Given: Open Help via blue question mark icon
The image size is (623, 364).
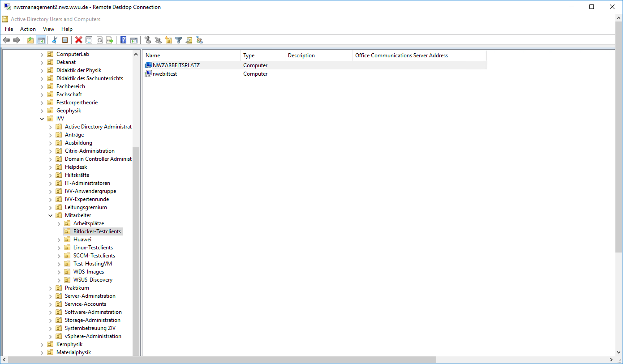Looking at the screenshot, I should 123,40.
